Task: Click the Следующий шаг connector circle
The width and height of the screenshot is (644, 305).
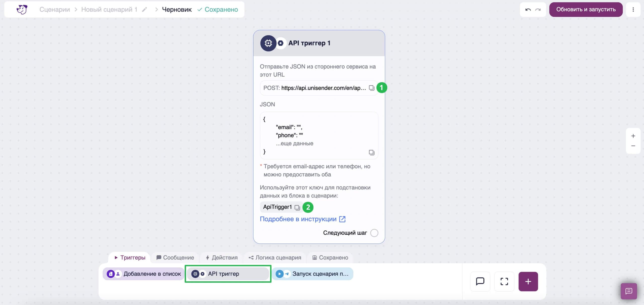Action: point(374,233)
